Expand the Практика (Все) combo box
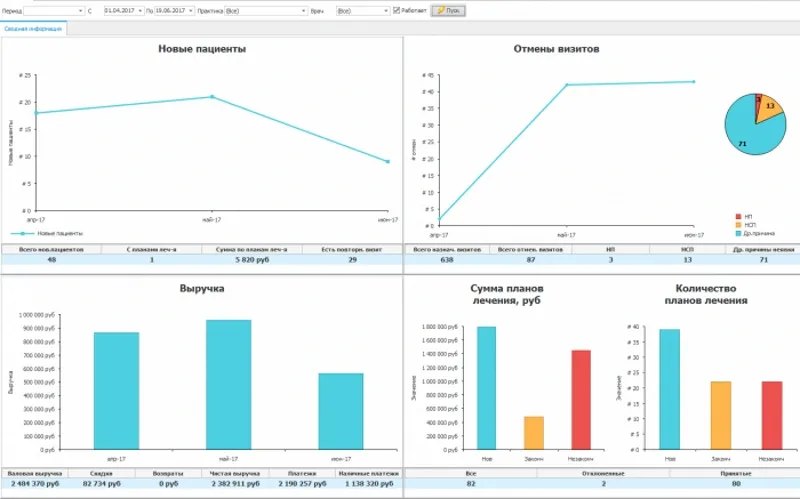This screenshot has height=499, width=800. [304, 11]
